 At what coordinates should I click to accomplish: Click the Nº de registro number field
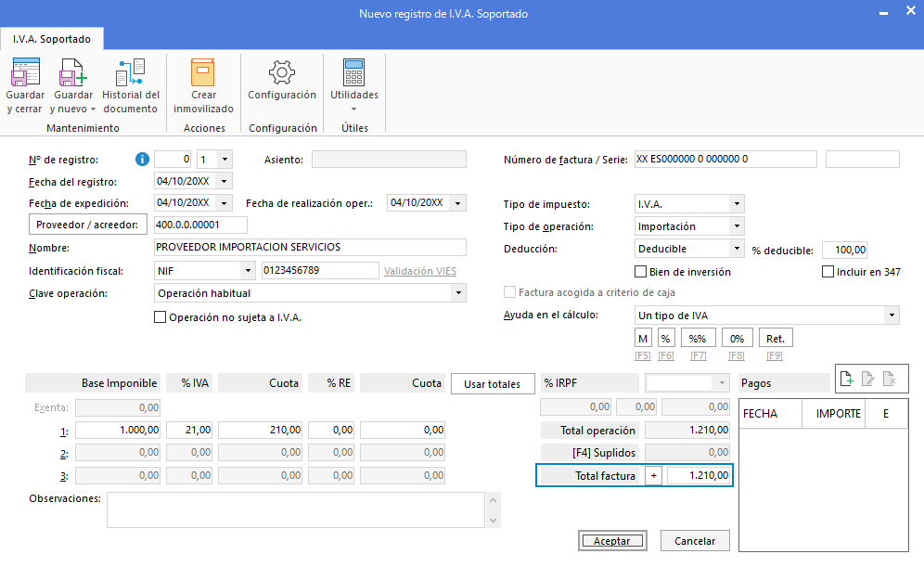[x=173, y=159]
